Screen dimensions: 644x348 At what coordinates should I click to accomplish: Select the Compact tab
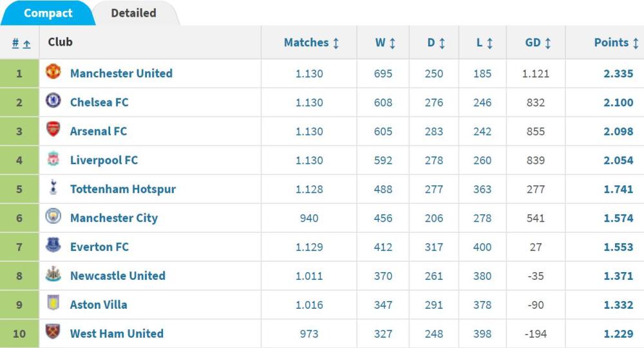tap(48, 13)
